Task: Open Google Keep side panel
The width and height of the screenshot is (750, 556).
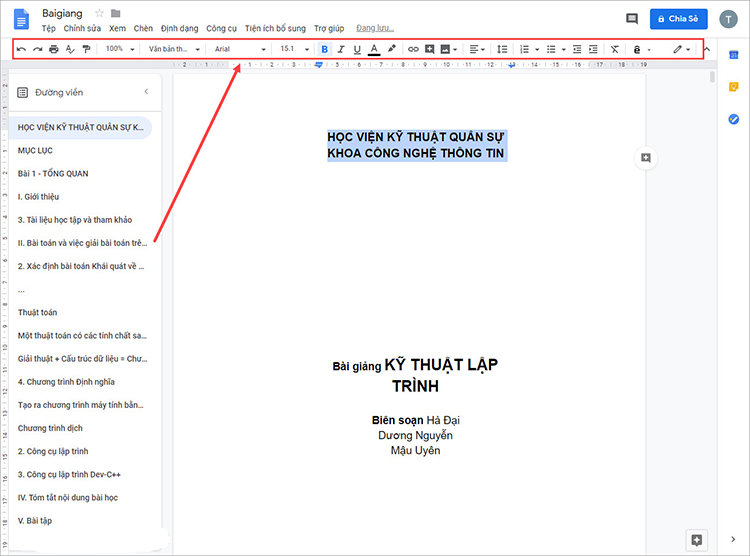Action: click(x=733, y=87)
